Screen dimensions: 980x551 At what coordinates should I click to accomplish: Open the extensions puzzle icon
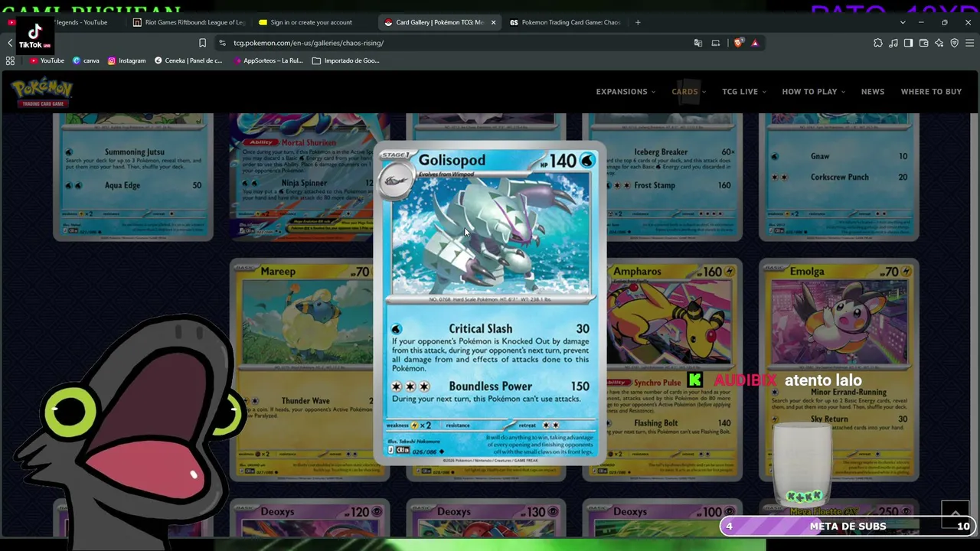pos(878,43)
